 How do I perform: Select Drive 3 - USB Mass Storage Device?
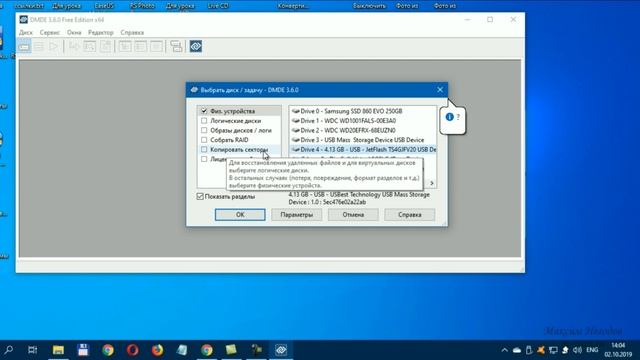tap(362, 140)
